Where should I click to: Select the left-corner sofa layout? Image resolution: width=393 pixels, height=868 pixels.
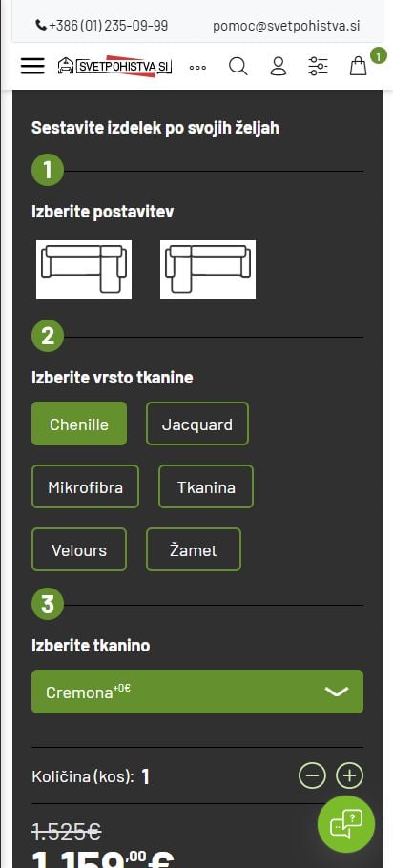(x=208, y=269)
